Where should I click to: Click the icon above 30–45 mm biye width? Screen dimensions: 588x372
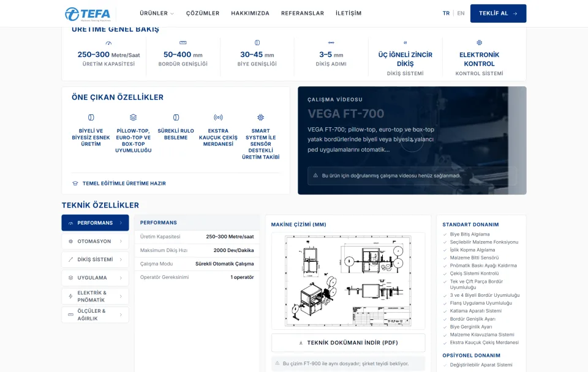click(x=257, y=43)
